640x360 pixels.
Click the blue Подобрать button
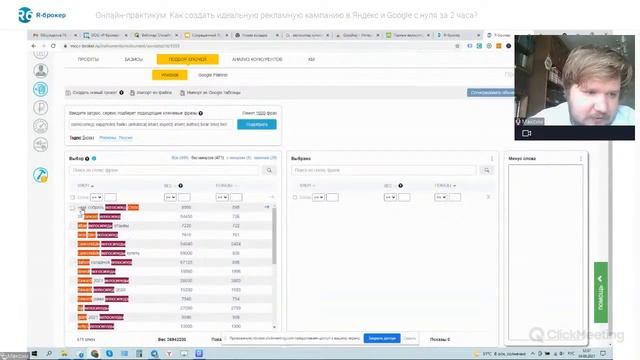click(257, 124)
